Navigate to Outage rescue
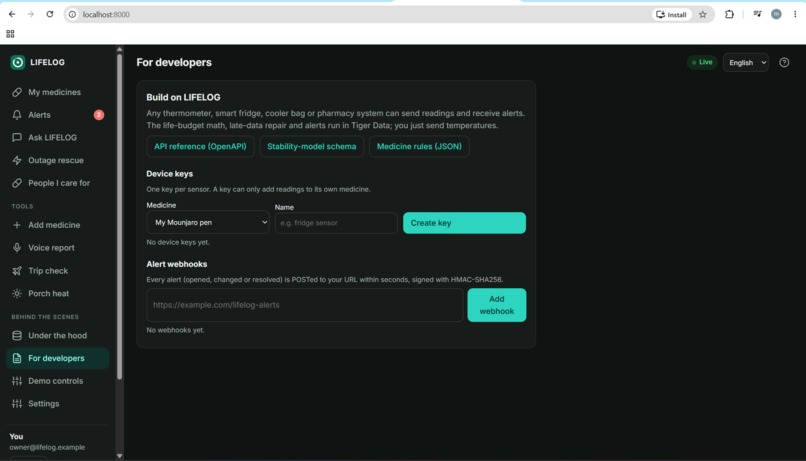 coord(56,160)
